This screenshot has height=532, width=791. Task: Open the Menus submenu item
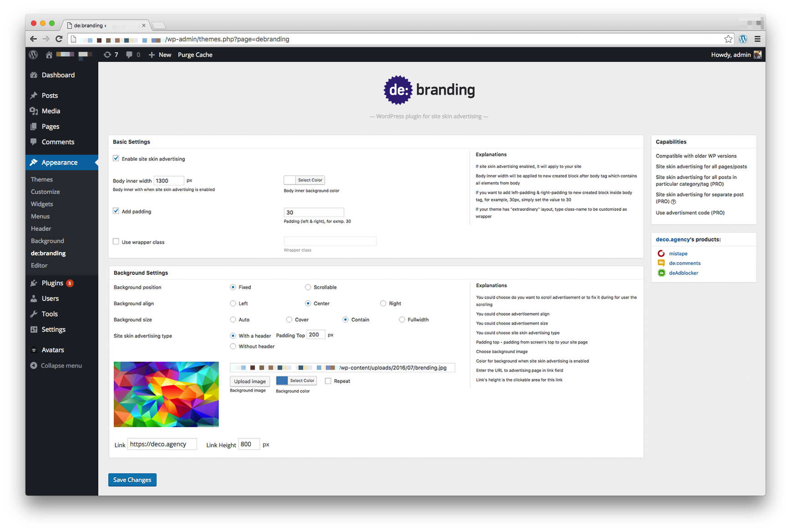[x=41, y=216]
